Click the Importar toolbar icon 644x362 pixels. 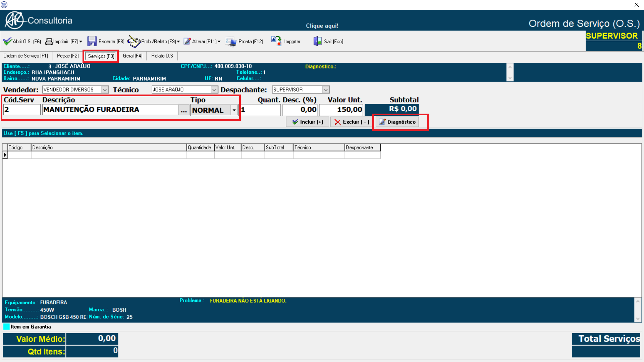(276, 41)
